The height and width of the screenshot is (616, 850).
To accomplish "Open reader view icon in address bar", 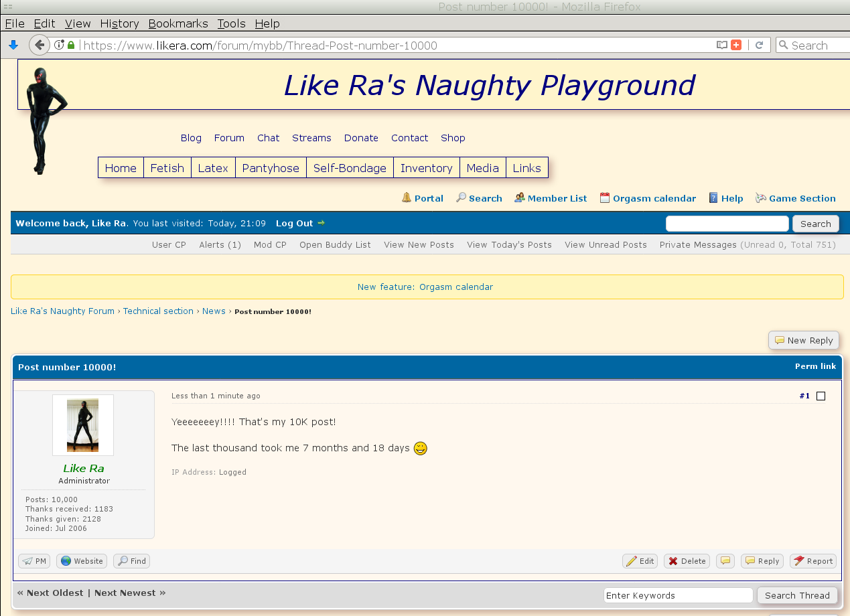I will click(721, 45).
